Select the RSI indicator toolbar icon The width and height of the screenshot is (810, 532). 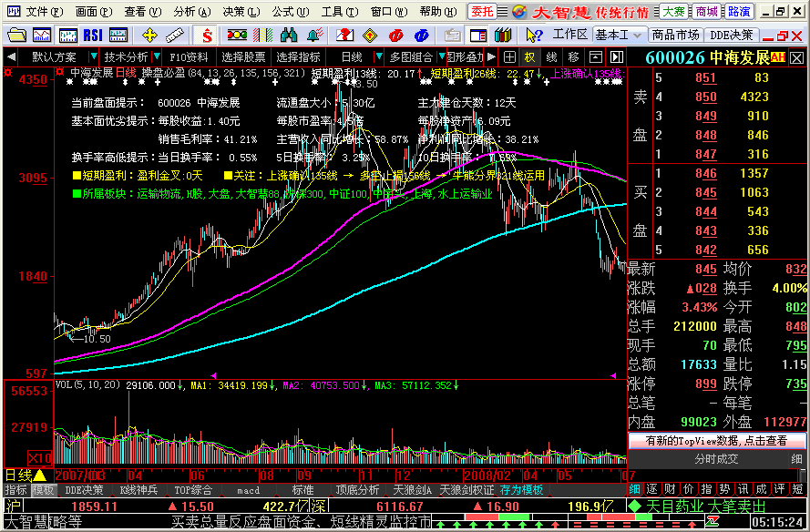(93, 36)
